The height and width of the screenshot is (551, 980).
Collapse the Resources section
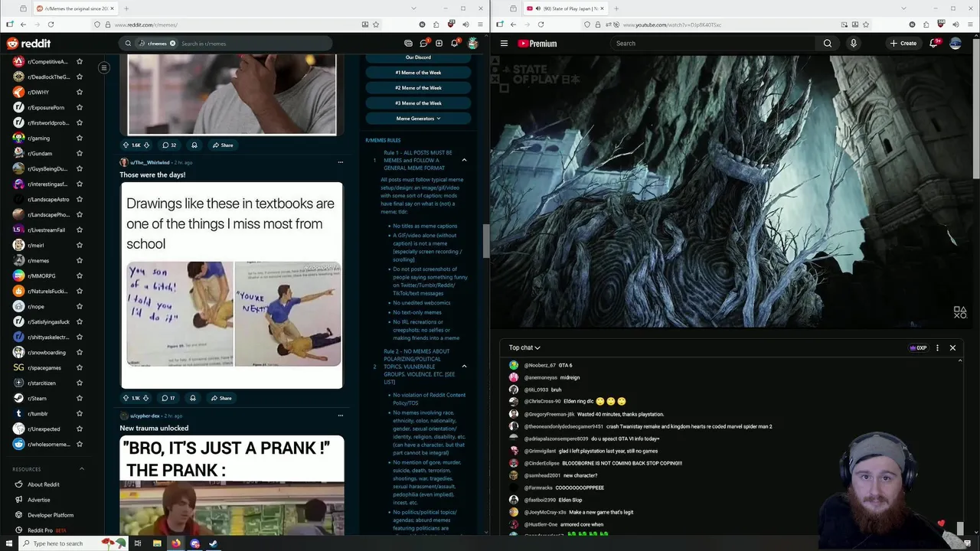click(82, 469)
